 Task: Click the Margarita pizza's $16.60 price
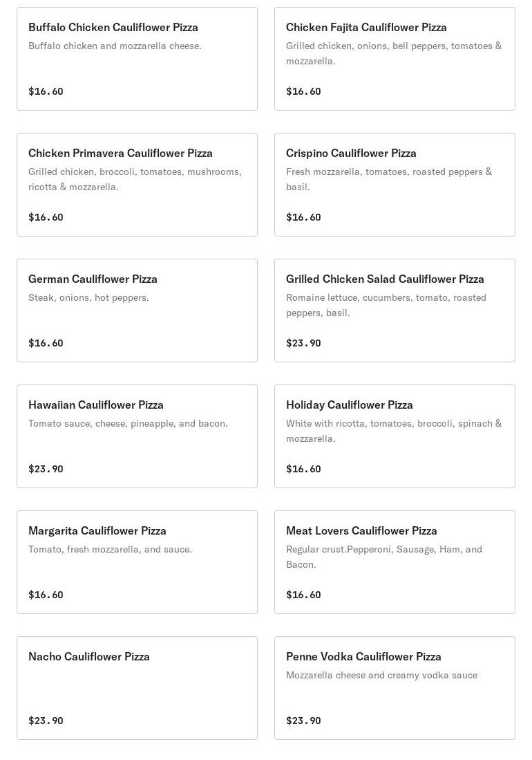coord(46,595)
